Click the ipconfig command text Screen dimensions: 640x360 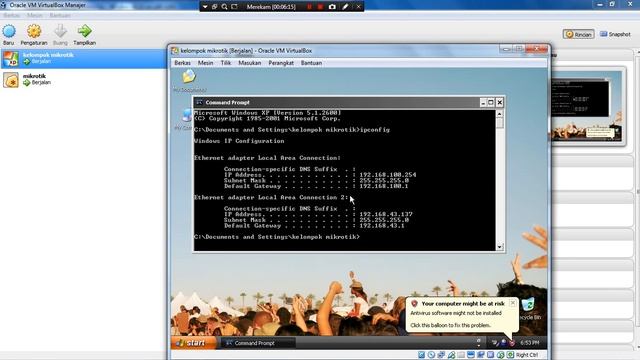pos(375,130)
